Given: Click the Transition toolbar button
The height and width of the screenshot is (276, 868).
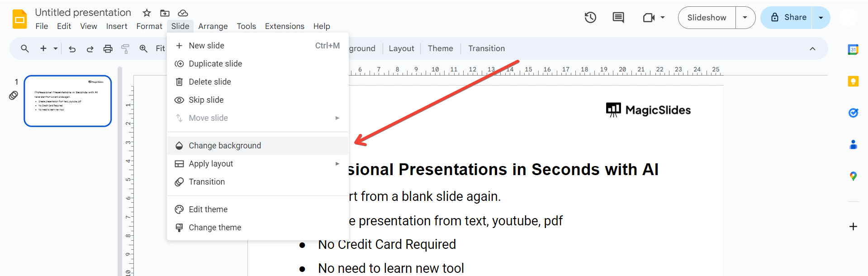Looking at the screenshot, I should pos(486,48).
